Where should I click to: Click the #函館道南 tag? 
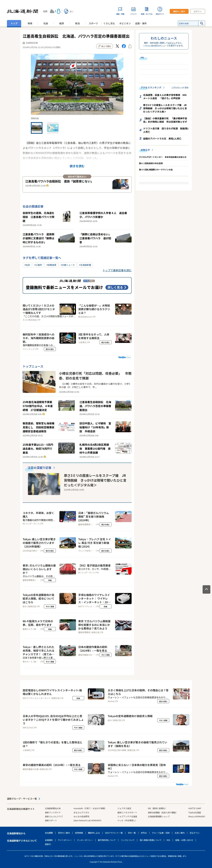52,265
